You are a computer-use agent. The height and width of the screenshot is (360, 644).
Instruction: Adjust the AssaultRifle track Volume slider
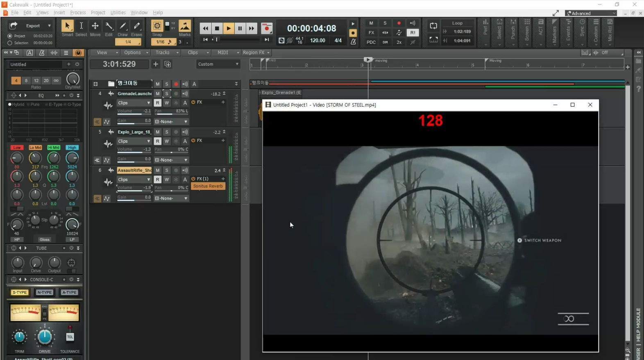click(x=134, y=188)
